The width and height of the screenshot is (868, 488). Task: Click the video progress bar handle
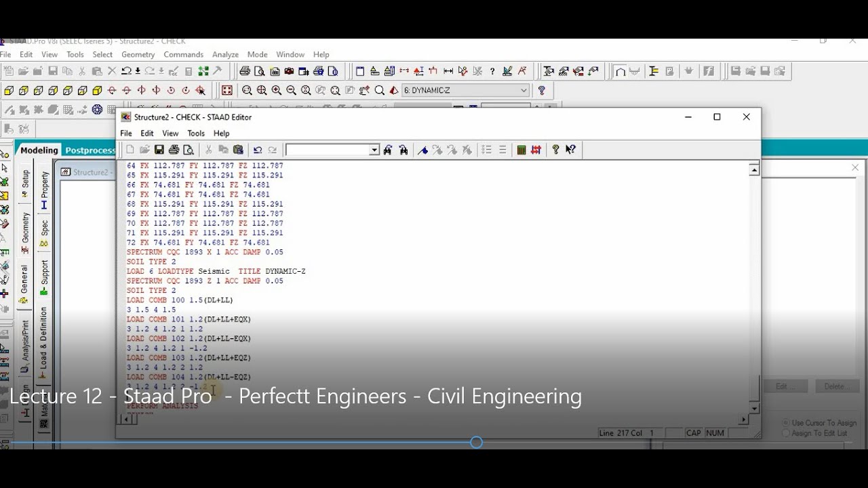(477, 443)
